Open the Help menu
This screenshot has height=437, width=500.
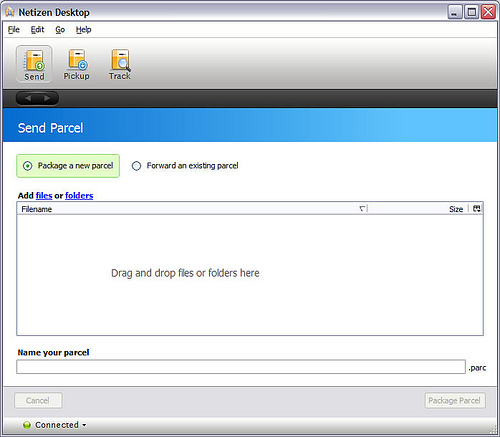tap(83, 30)
